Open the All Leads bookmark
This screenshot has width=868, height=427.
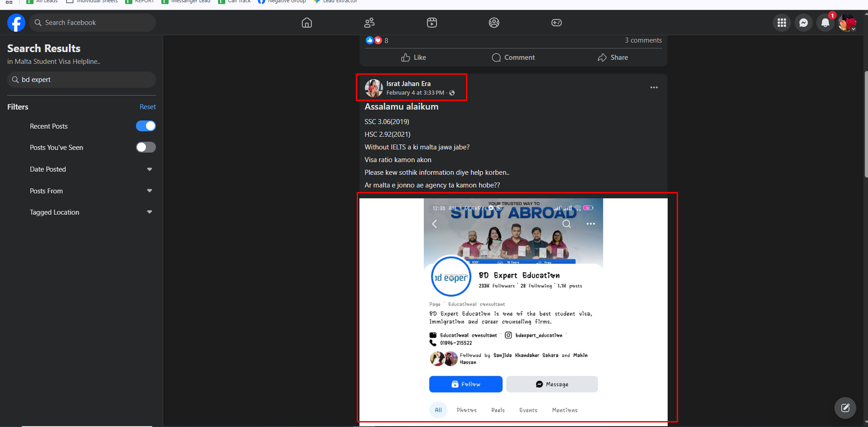(42, 2)
